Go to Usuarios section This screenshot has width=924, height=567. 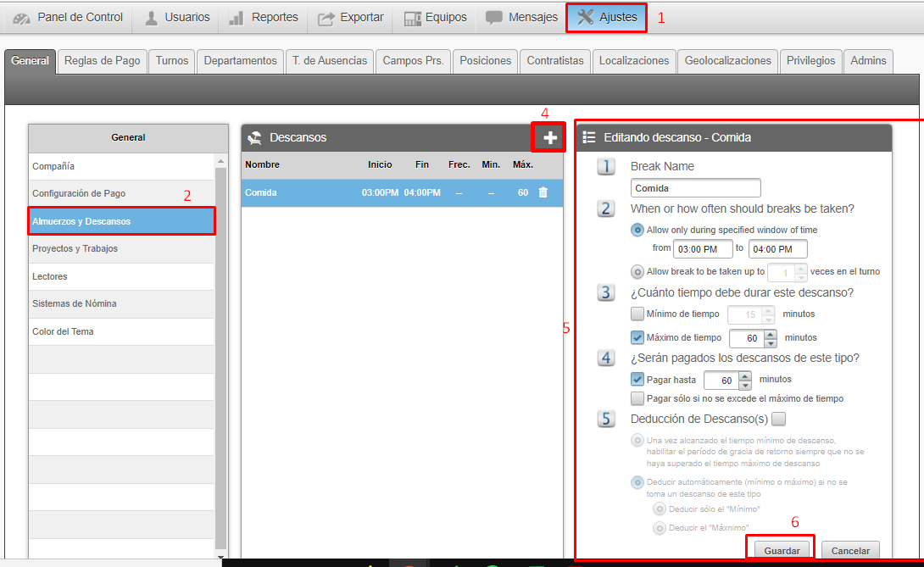point(177,18)
